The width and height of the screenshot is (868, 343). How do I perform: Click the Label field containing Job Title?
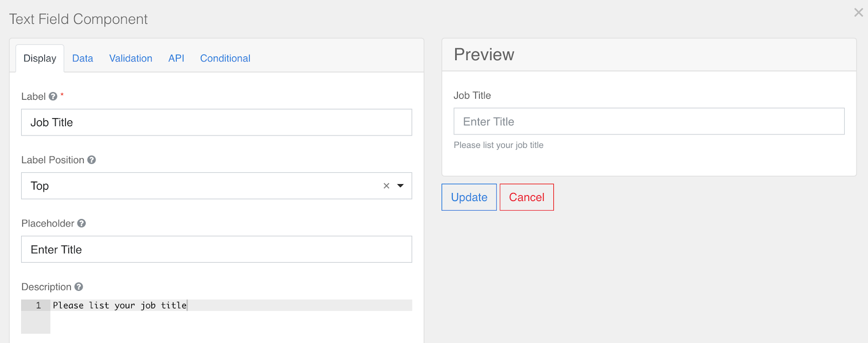[x=216, y=122]
